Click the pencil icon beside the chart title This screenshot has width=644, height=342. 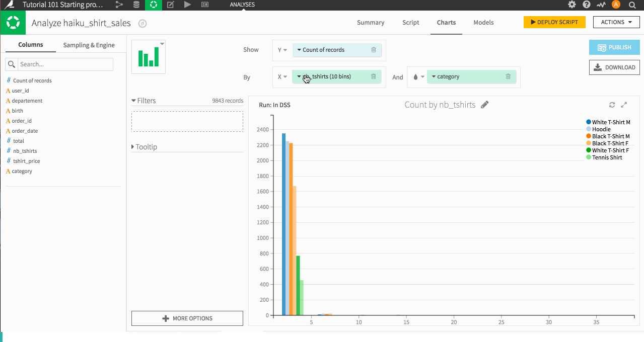pos(484,104)
